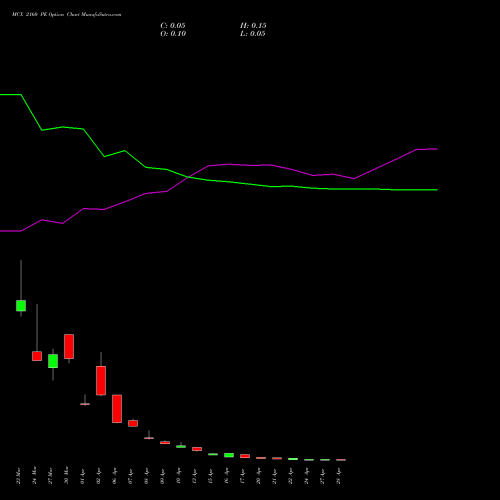Select the '09 Apr' date axis label
Viewport: 500px width, 500px height.
(x=162, y=476)
